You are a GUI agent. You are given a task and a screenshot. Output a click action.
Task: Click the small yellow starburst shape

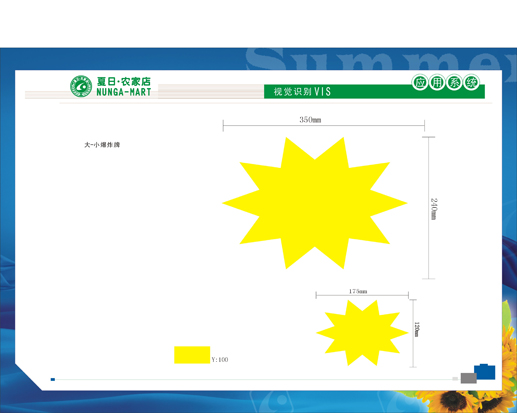tap(362, 333)
